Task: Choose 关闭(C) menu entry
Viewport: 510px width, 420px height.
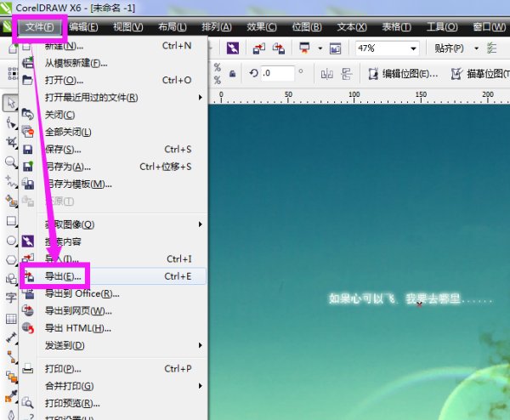Action: (113, 115)
